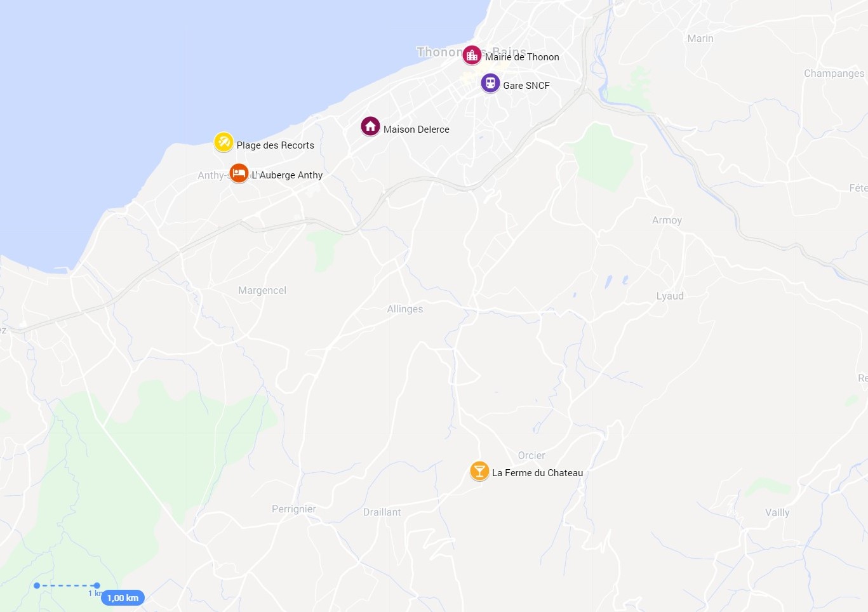Click the Mairie de Thonon building marker
The width and height of the screenshot is (868, 612).
(x=472, y=55)
